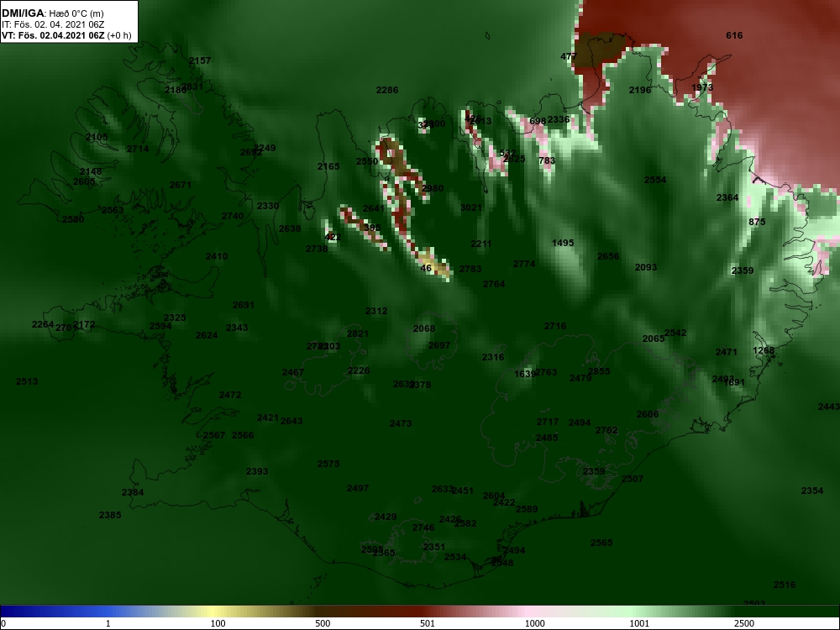The image size is (840, 630).
Task: Click the 2671 map value
Action: [181, 185]
